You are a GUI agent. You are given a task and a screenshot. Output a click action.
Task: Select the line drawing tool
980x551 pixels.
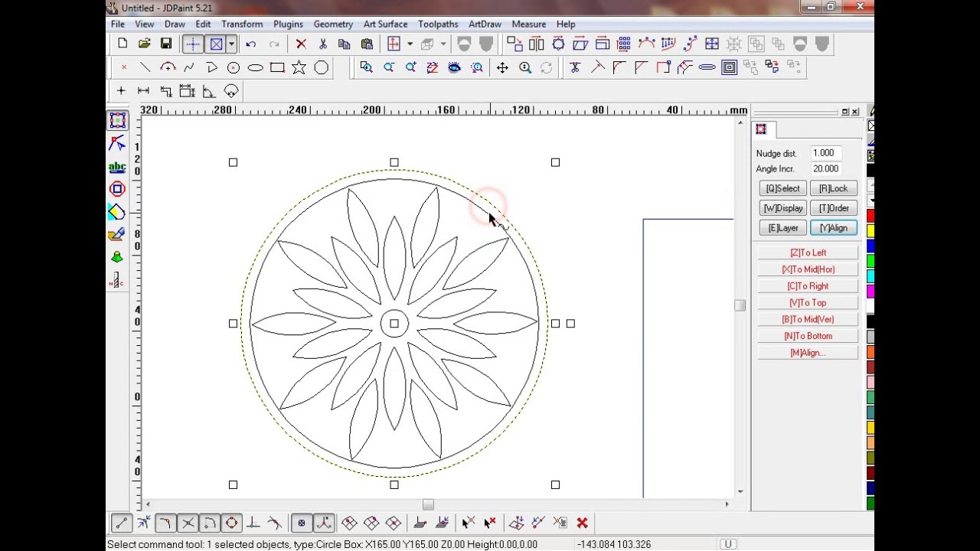coord(145,68)
